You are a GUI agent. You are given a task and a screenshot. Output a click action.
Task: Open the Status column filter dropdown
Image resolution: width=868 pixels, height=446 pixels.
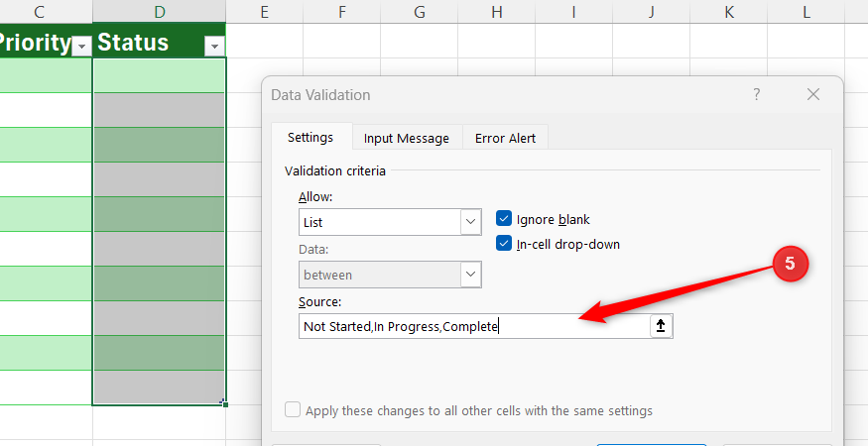[214, 47]
